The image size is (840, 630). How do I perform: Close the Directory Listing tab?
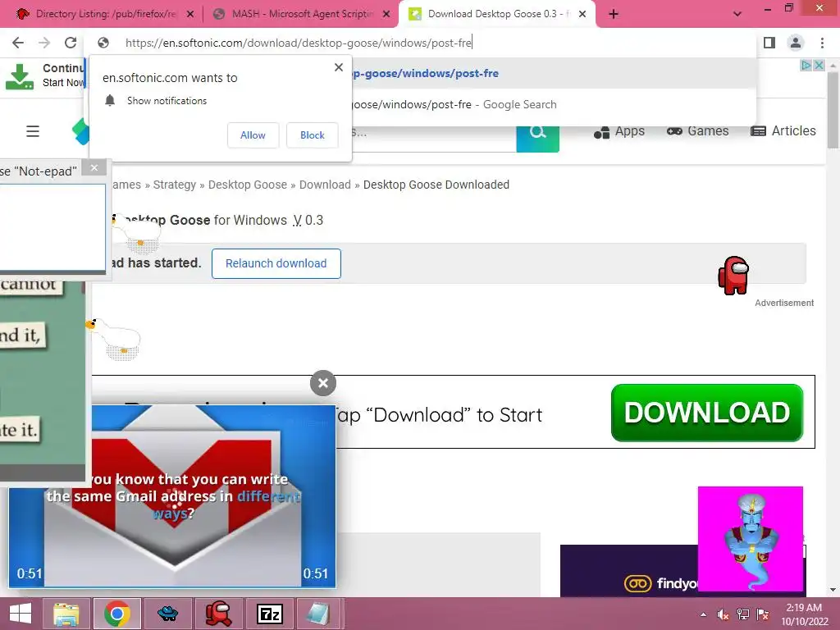(190, 15)
